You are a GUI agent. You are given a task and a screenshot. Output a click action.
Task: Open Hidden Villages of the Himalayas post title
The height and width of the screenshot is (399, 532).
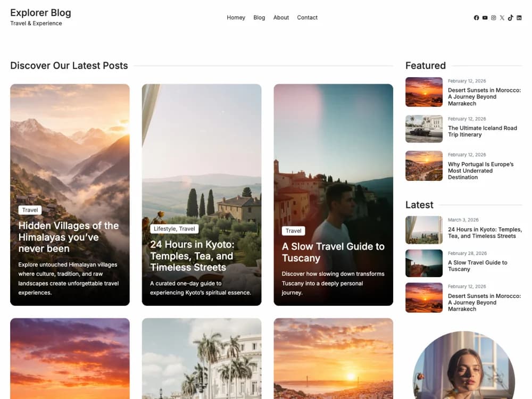[x=69, y=237]
